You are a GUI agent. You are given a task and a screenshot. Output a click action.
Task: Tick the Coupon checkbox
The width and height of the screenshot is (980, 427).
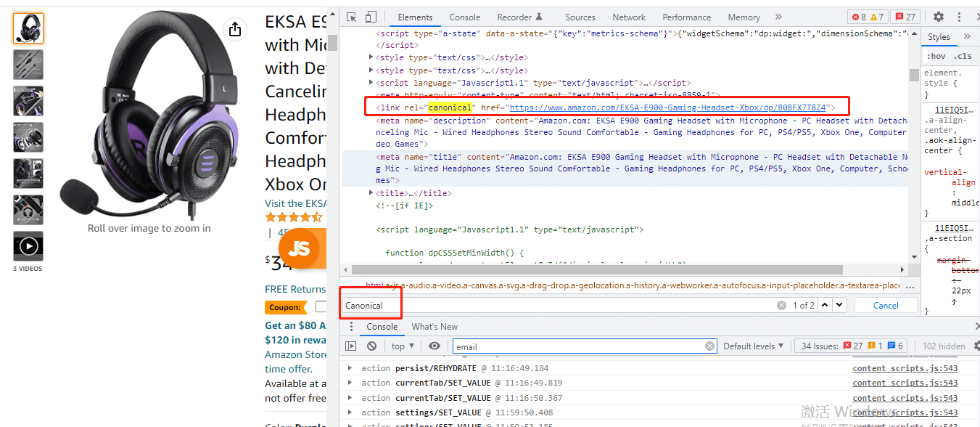(321, 307)
